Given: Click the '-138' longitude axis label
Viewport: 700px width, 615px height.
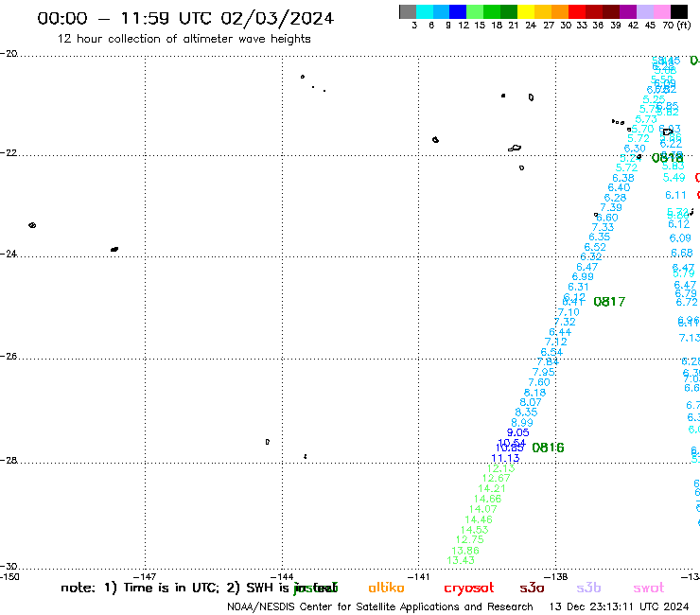Looking at the screenshot, I should click(556, 576).
